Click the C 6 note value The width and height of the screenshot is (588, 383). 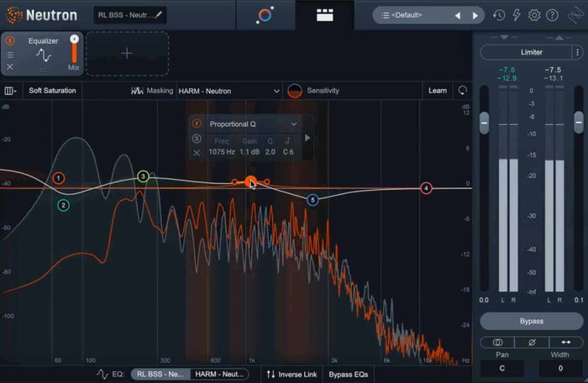[x=288, y=152]
